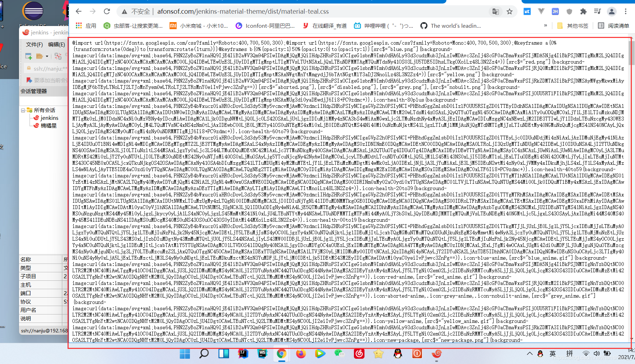Open Tencent Video from the taskbar
Screen dimensions: 635x364
coord(320,354)
